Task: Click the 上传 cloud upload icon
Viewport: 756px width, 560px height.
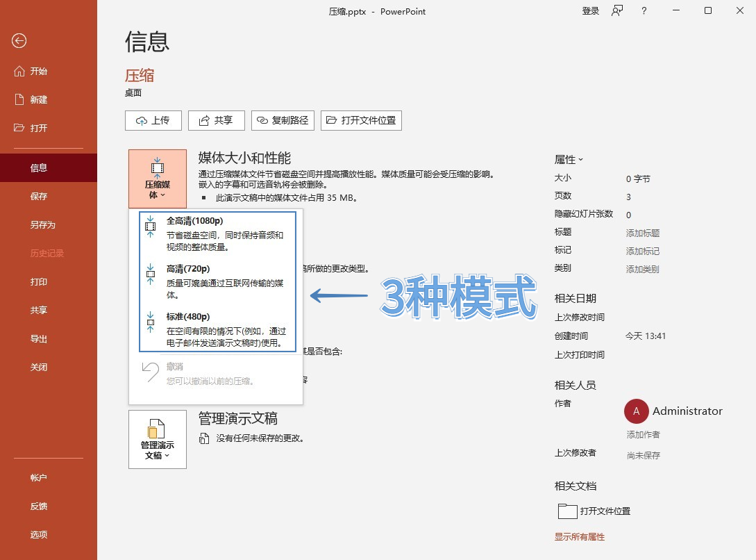Action: click(x=141, y=120)
